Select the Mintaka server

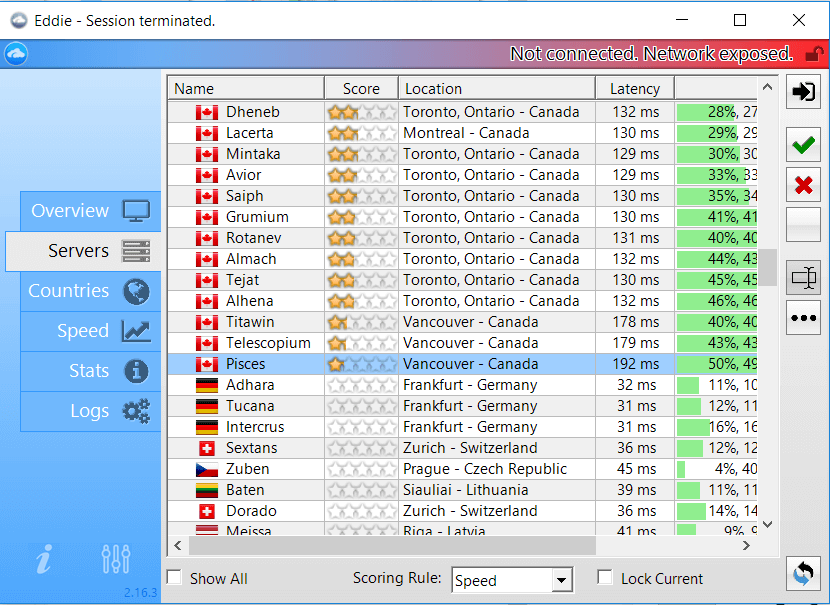click(x=463, y=154)
